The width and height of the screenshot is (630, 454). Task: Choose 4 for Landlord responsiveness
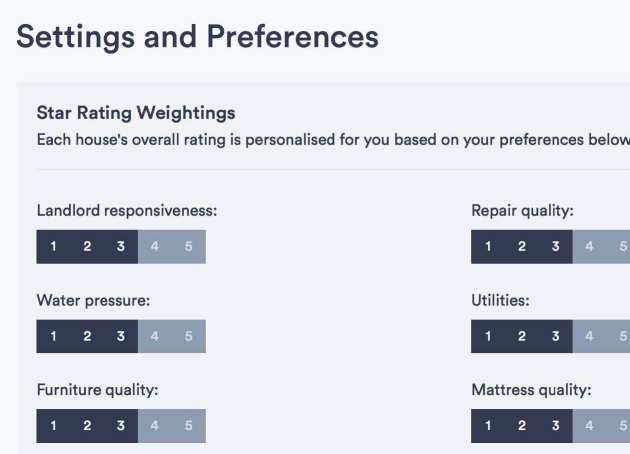[x=155, y=247]
